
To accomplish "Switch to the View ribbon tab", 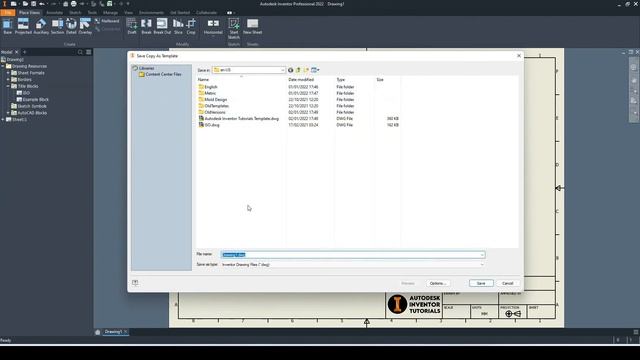I will 129,13.
